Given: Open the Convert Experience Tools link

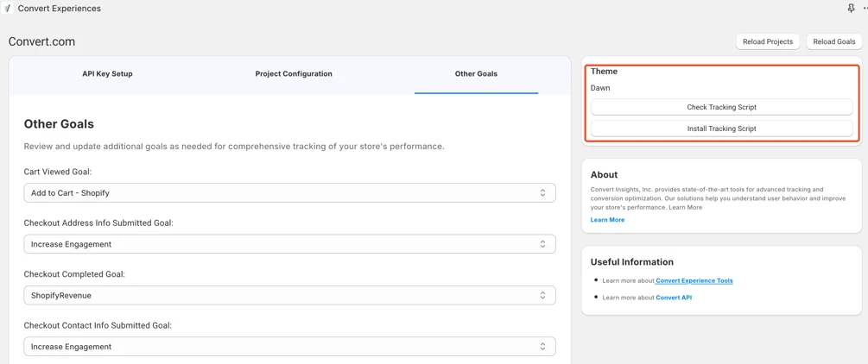Looking at the screenshot, I should [x=694, y=281].
